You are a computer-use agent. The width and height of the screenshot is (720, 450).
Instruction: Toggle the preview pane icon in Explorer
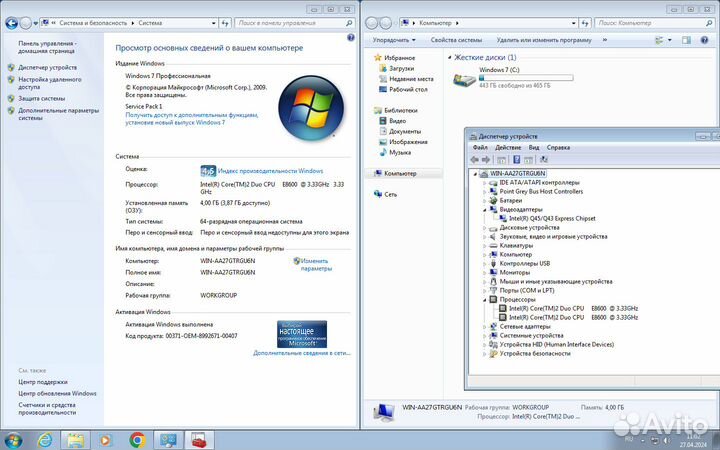coord(686,40)
